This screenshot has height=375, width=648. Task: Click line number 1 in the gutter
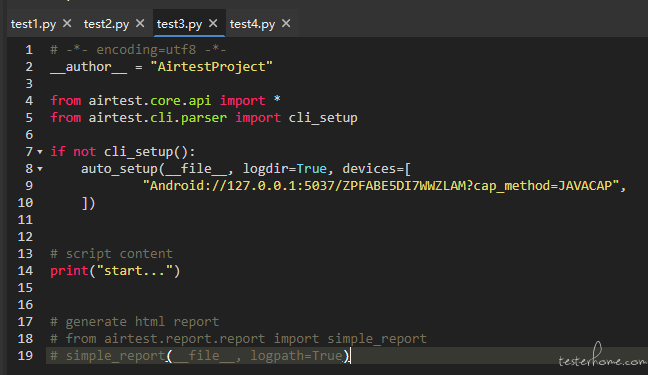click(x=29, y=50)
